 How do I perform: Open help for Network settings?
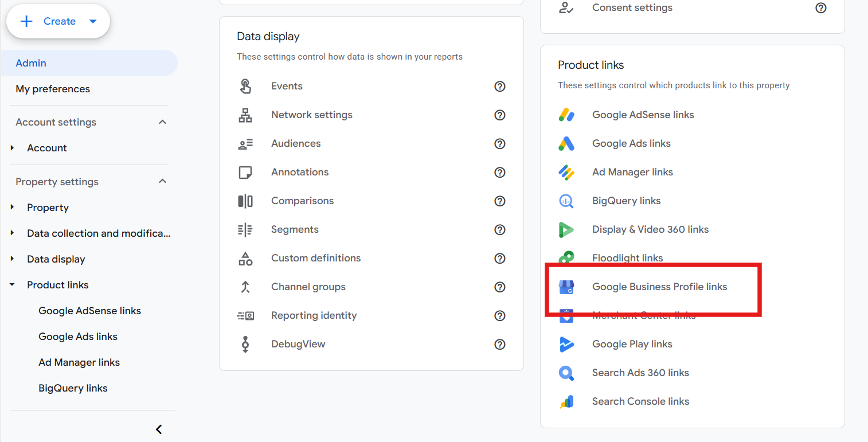(500, 115)
